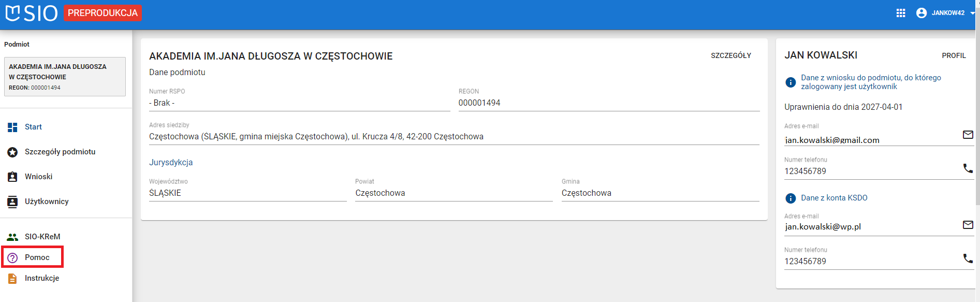The height and width of the screenshot is (302, 980).
Task: Click the phone icon beside KSDO phone number
Action: 968,258
